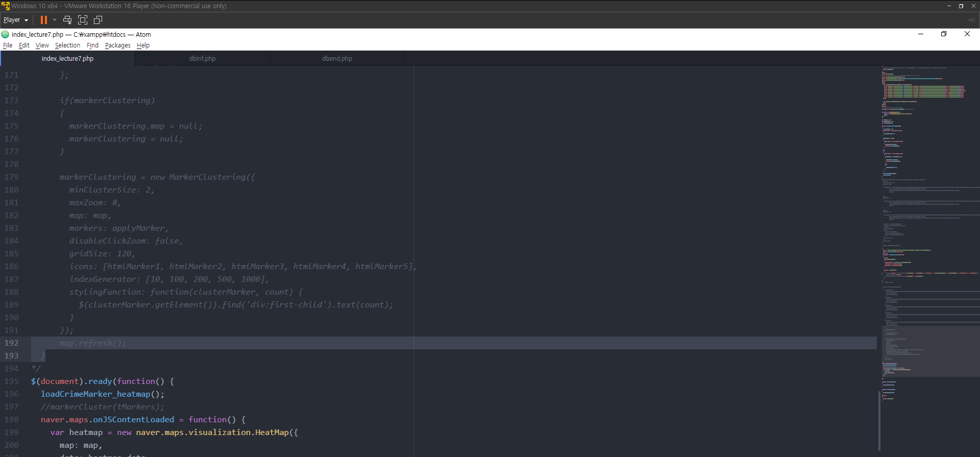The width and height of the screenshot is (980, 457).
Task: Select the index_lecture7.php tab
Action: pyautogui.click(x=67, y=59)
